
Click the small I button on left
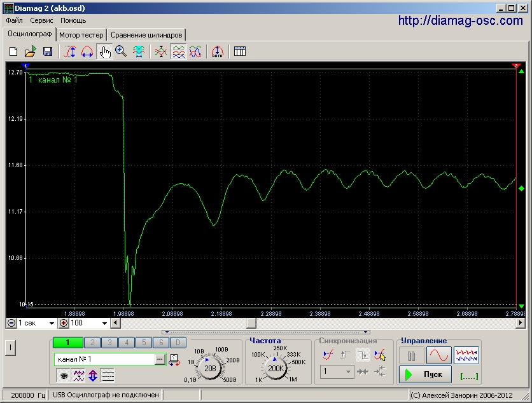[10, 348]
